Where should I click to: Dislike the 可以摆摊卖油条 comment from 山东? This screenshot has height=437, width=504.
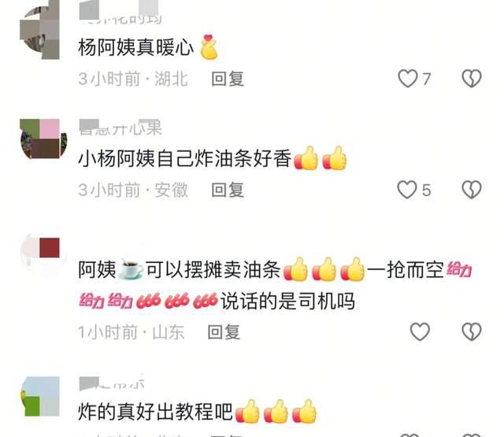pos(472,331)
